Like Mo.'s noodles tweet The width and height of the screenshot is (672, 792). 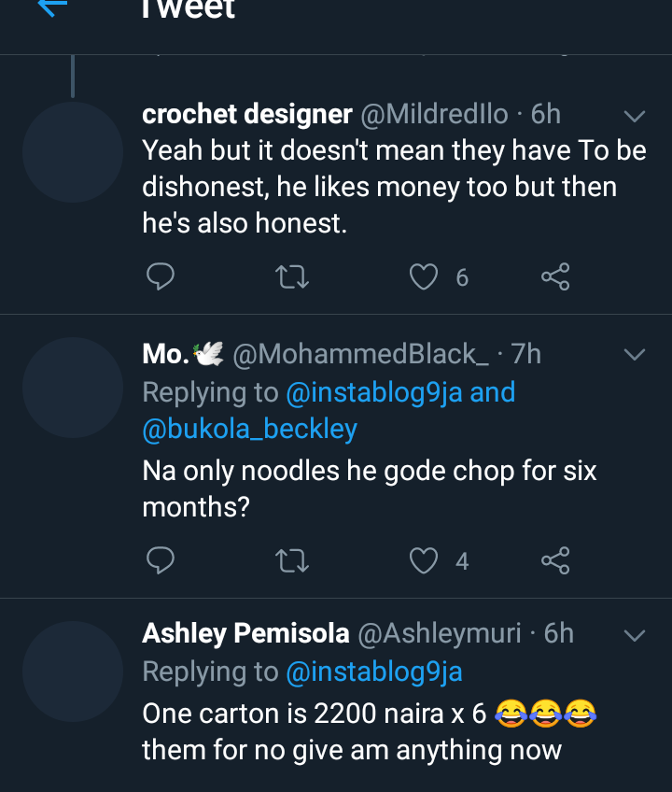pyautogui.click(x=425, y=559)
